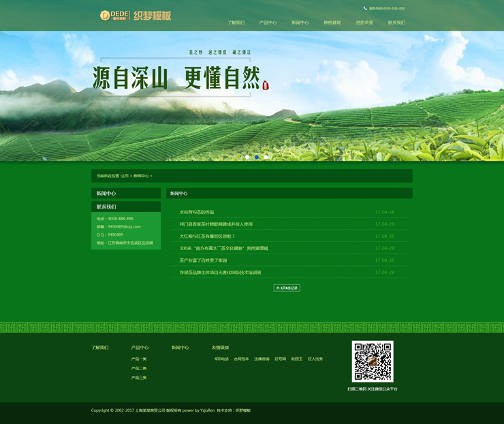504x424 pixels.
Task: Open 了解我们 in the top navigation
Action: [x=236, y=22]
